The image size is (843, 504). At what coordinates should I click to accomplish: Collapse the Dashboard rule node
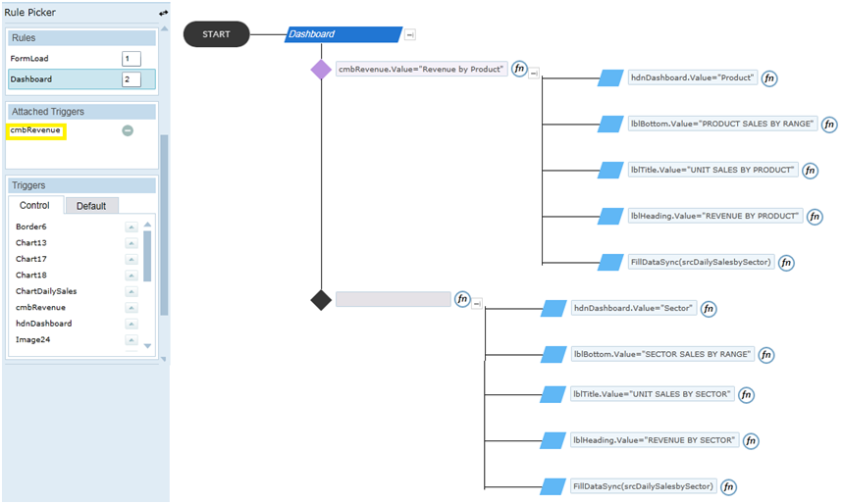(x=409, y=35)
